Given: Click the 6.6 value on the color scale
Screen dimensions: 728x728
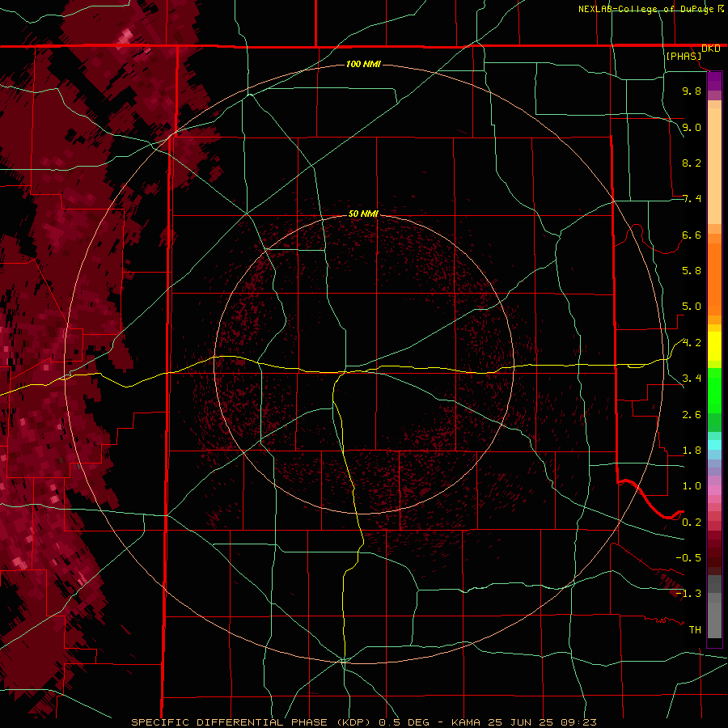Looking at the screenshot, I should [692, 235].
